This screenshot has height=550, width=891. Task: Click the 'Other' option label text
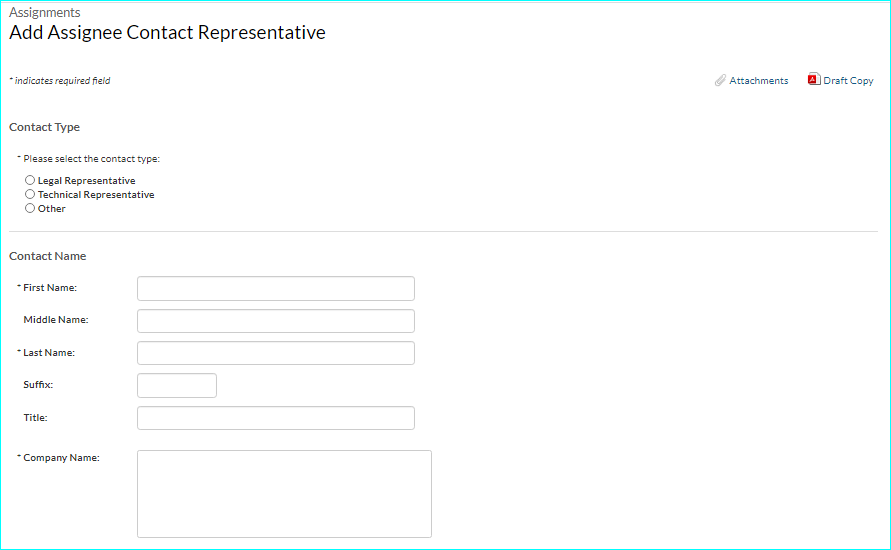click(x=52, y=209)
